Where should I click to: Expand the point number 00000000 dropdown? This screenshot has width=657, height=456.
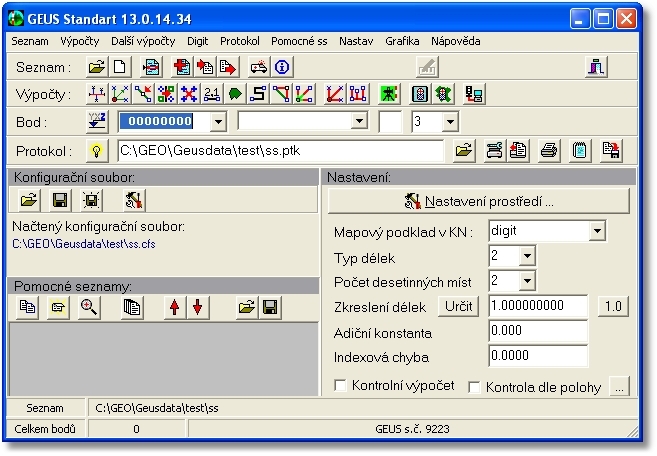tap(218, 122)
